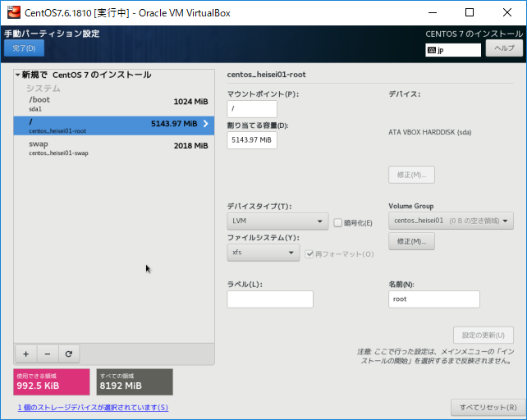Open the デバイスタイプ LVM dropdown
Viewport: 527px width, 420px height.
click(277, 221)
